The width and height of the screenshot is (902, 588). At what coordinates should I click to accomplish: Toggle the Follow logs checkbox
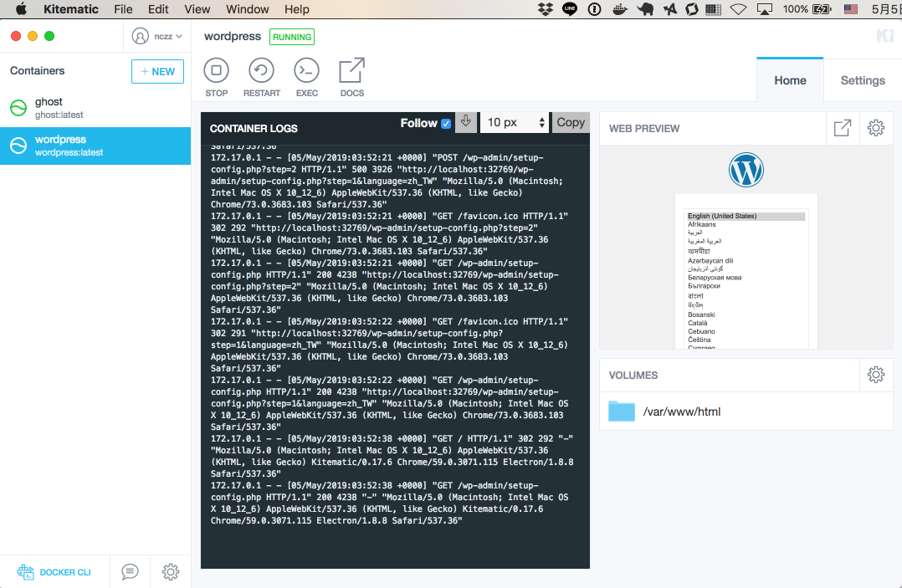click(x=446, y=123)
